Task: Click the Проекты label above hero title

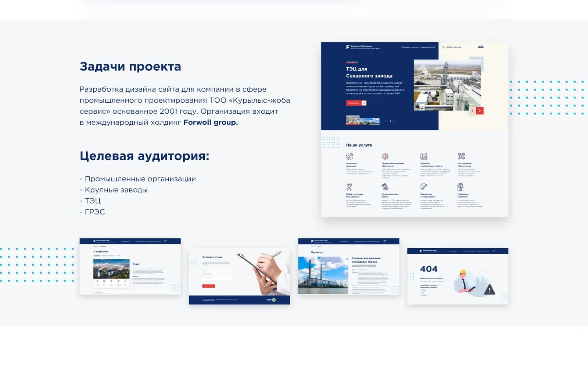Action: (352, 62)
